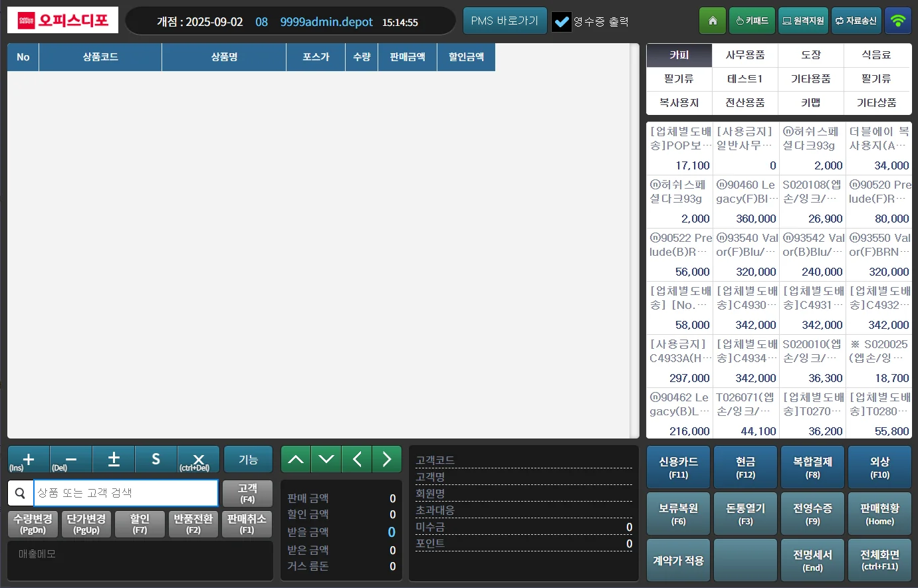Open the 키패드 keypad button
Screen dimensions: 918x588
(x=752, y=21)
